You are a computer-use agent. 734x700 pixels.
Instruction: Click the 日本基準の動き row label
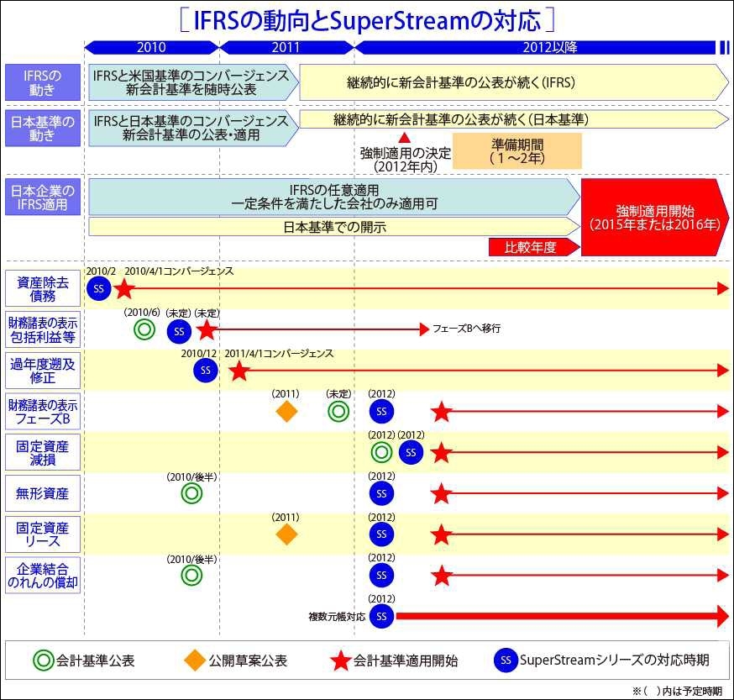pyautogui.click(x=43, y=129)
